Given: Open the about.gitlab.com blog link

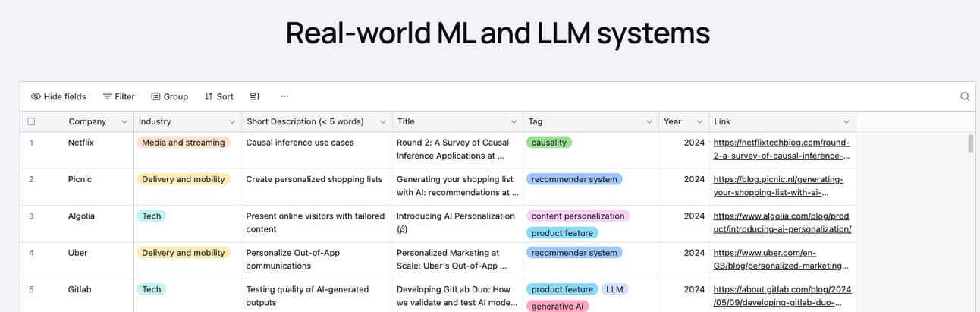Looking at the screenshot, I should [x=783, y=295].
